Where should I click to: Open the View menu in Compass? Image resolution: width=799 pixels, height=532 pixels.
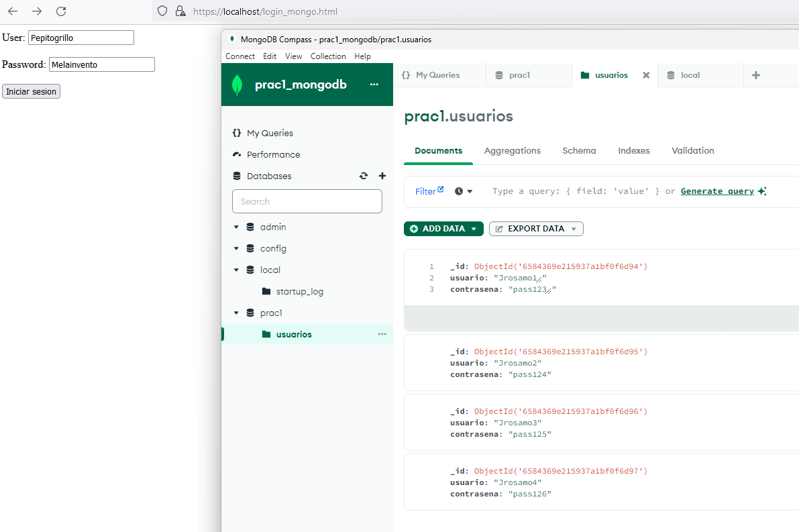coord(294,56)
